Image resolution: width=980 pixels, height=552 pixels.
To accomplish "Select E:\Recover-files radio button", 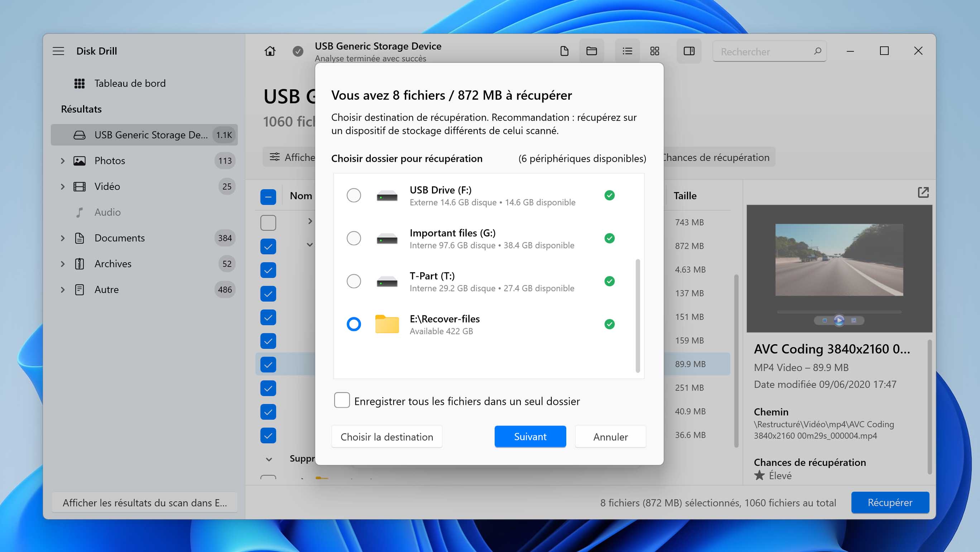I will coord(354,324).
